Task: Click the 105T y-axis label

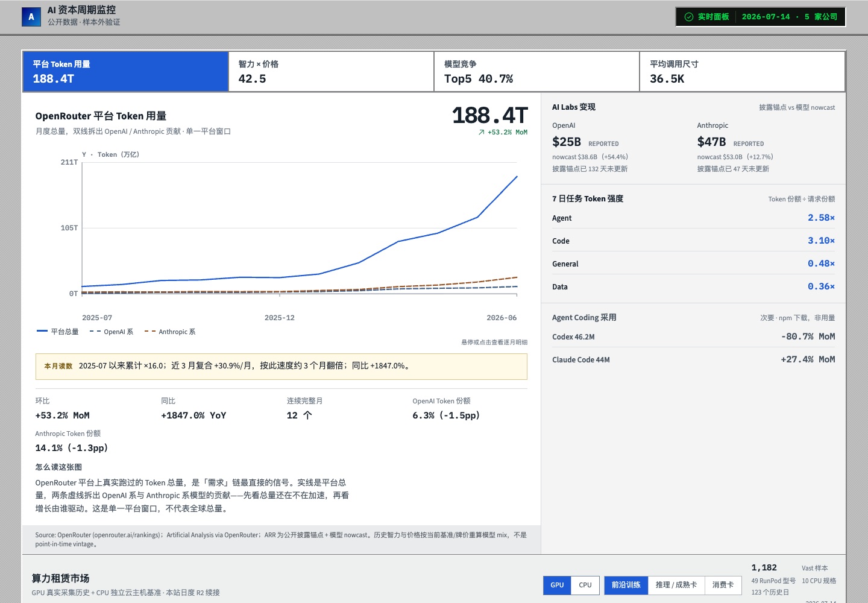Action: [69, 228]
